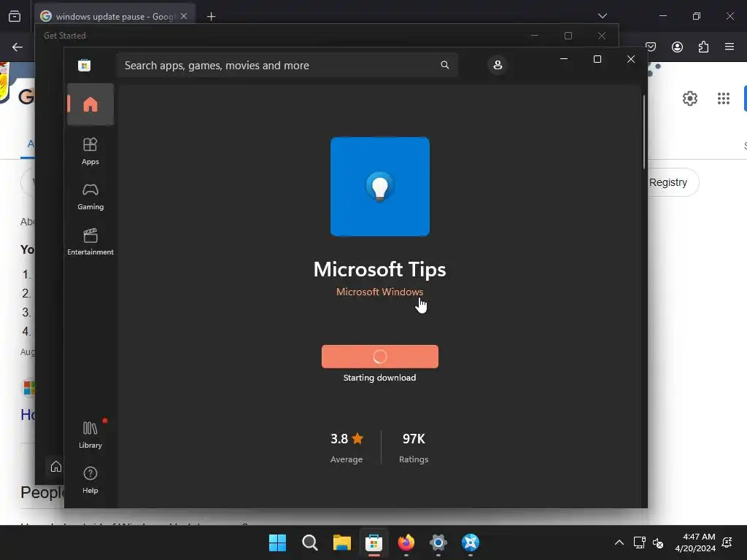Click the Store window vertical scrollbar
Viewport: 747px width, 560px height.
click(x=644, y=132)
